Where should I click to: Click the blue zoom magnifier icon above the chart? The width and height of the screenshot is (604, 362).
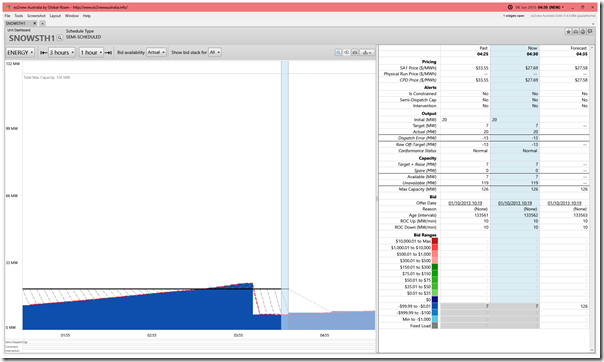click(338, 52)
